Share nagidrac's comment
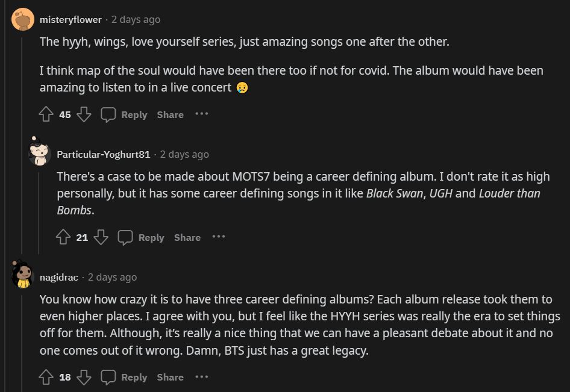The height and width of the screenshot is (392, 570). pos(170,377)
